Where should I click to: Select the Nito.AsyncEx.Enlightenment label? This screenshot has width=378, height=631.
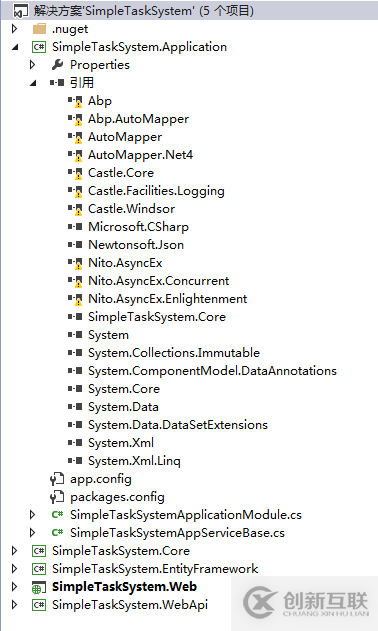168,299
